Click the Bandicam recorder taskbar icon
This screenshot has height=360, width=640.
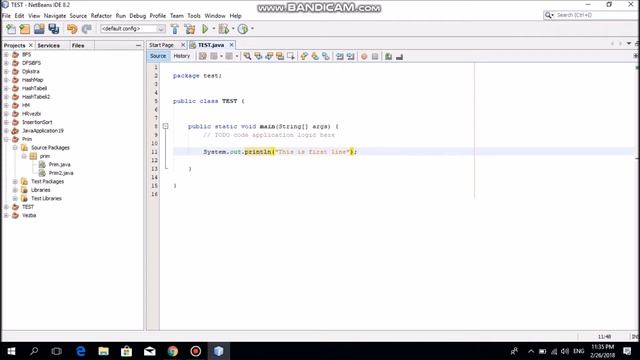[x=196, y=351]
